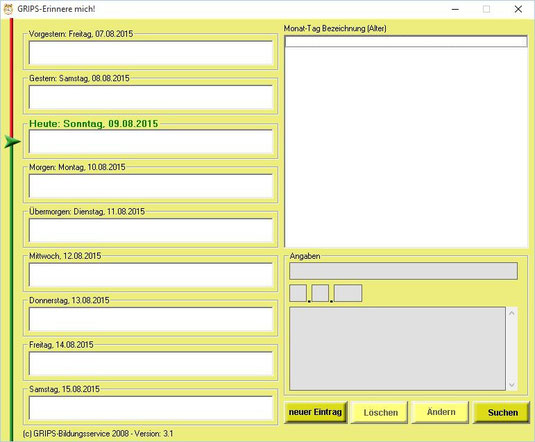
Task: Select the Heute Sonntag 09.08.2015 entry field
Action: pos(151,142)
